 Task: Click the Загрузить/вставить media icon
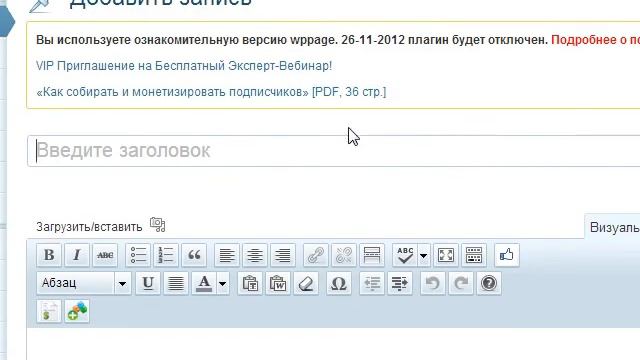(x=158, y=225)
